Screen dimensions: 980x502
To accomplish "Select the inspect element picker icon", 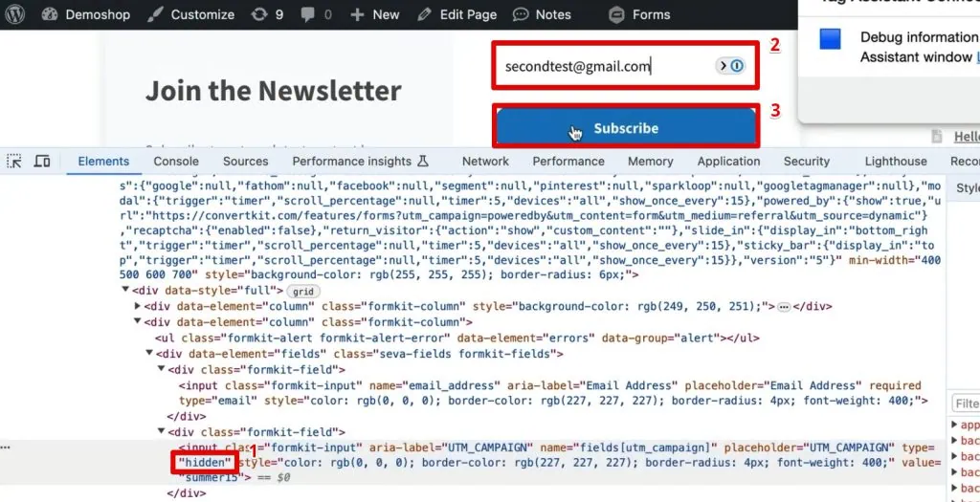I will (x=13, y=161).
